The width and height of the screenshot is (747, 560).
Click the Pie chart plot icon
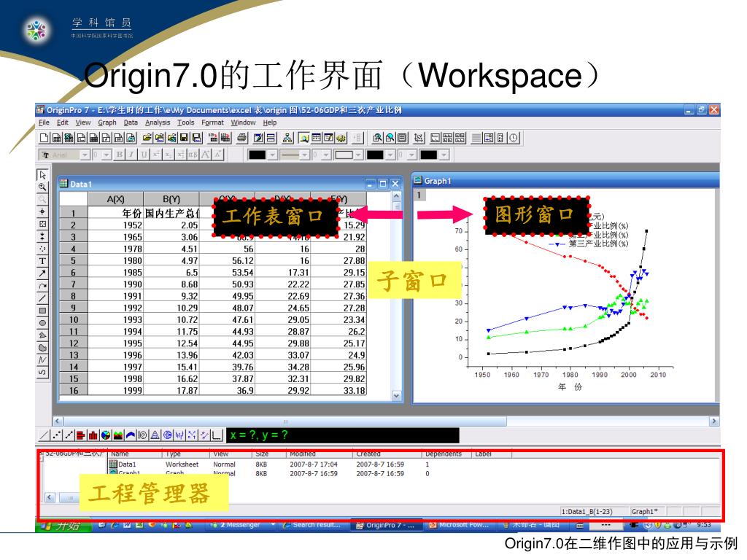tap(105, 435)
